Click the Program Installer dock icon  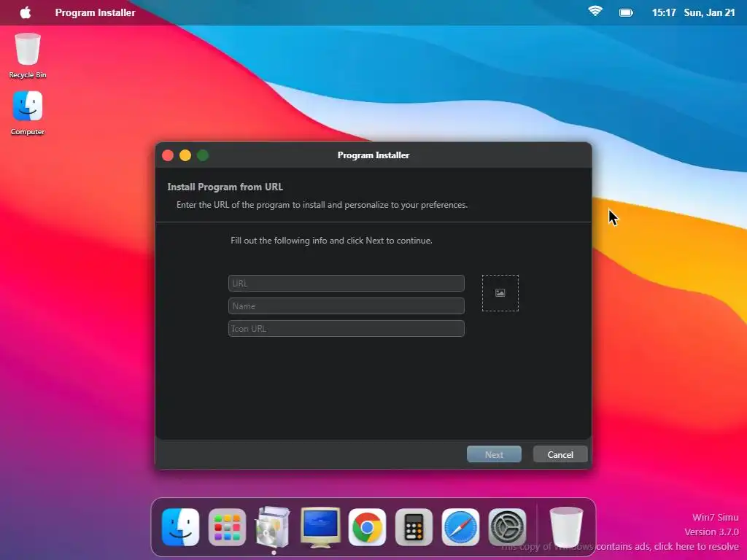click(x=273, y=527)
